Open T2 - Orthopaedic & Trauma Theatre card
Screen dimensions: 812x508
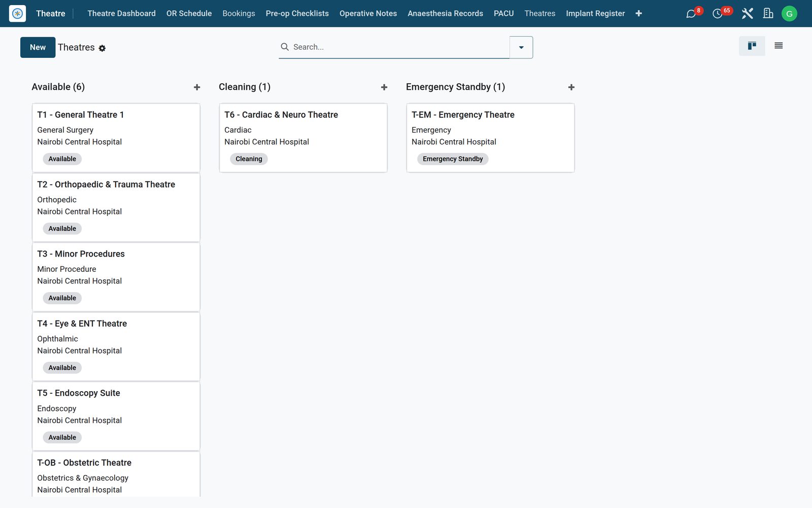coord(116,207)
